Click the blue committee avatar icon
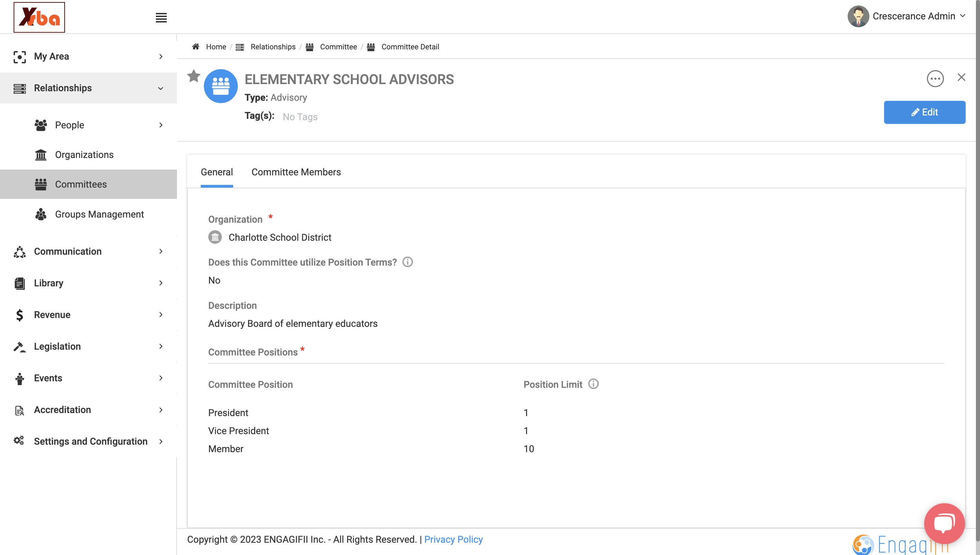 [220, 86]
